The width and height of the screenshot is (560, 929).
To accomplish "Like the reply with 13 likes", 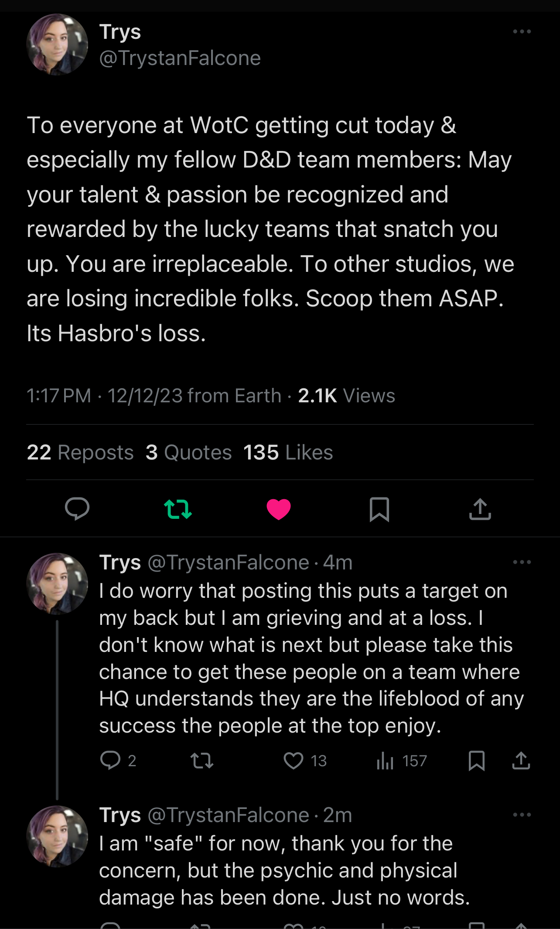I will [294, 761].
